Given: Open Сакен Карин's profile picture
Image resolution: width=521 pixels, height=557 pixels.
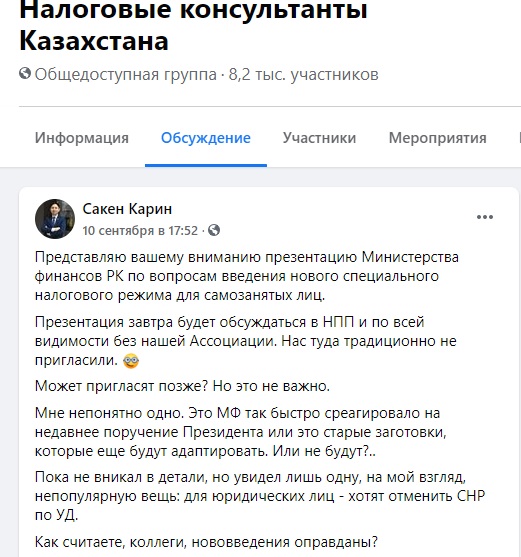Looking at the screenshot, I should pyautogui.click(x=55, y=219).
